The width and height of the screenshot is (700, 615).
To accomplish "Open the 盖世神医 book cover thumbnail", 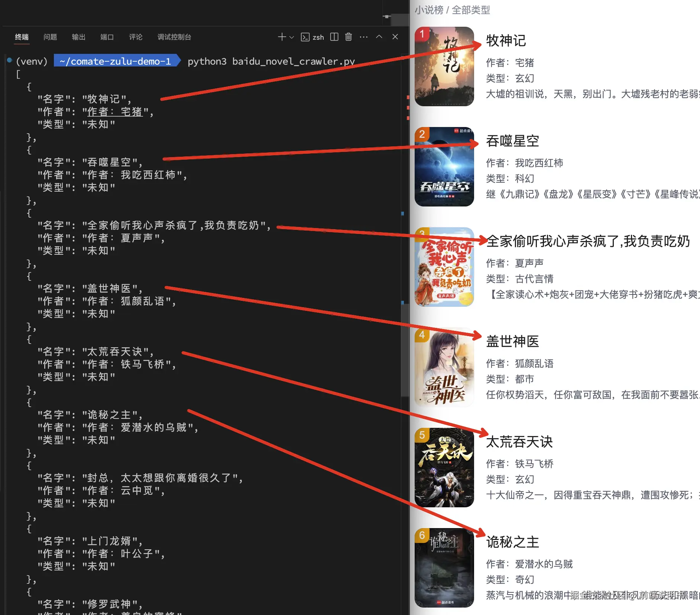I will (444, 367).
